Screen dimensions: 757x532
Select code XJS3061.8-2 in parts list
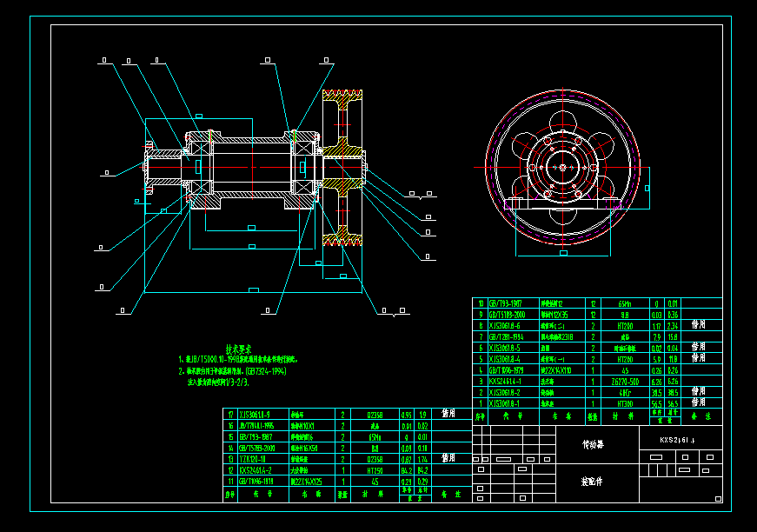click(x=504, y=393)
